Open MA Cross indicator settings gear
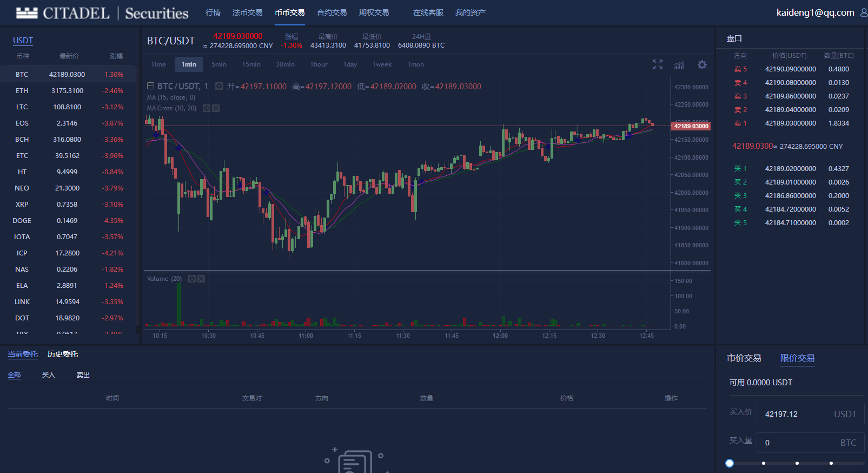The width and height of the screenshot is (868, 473). coord(206,108)
